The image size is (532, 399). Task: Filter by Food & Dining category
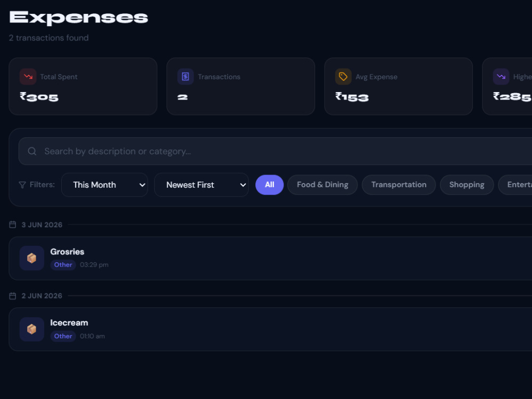(x=322, y=185)
